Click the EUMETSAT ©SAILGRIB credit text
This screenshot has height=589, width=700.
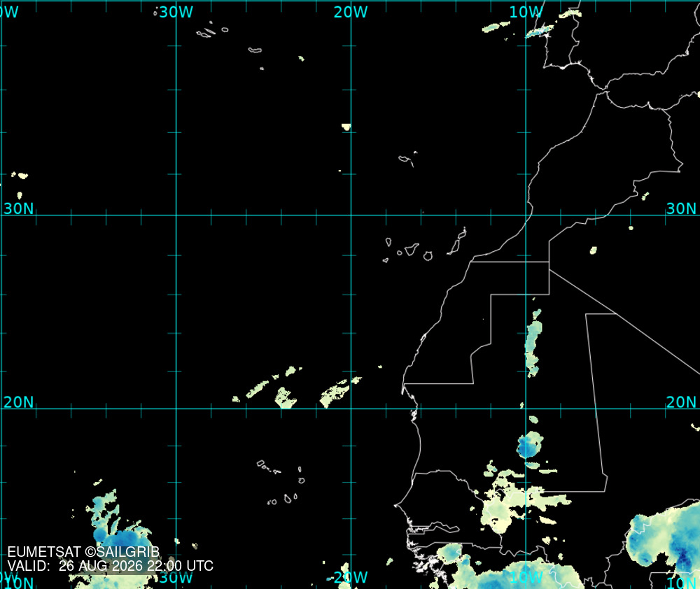click(83, 552)
